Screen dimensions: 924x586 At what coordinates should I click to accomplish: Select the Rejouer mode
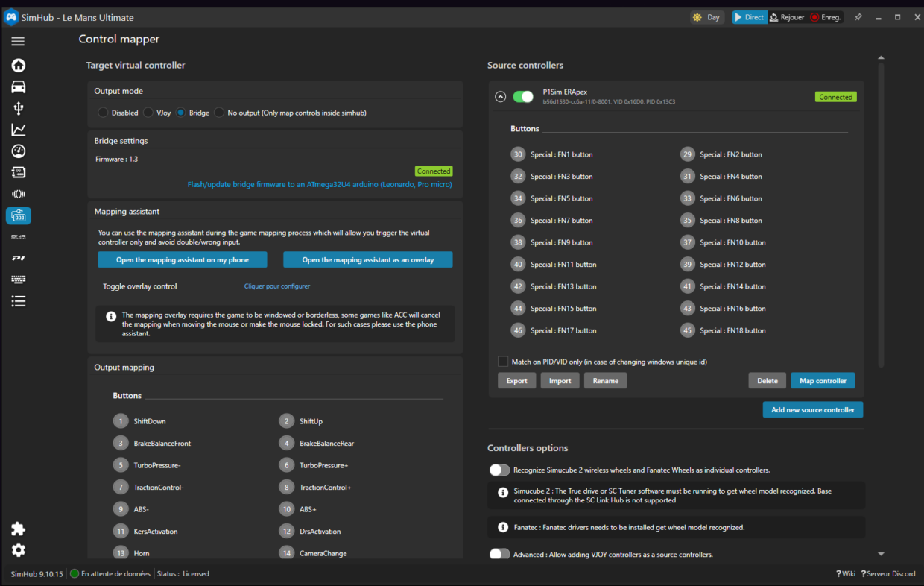click(786, 16)
